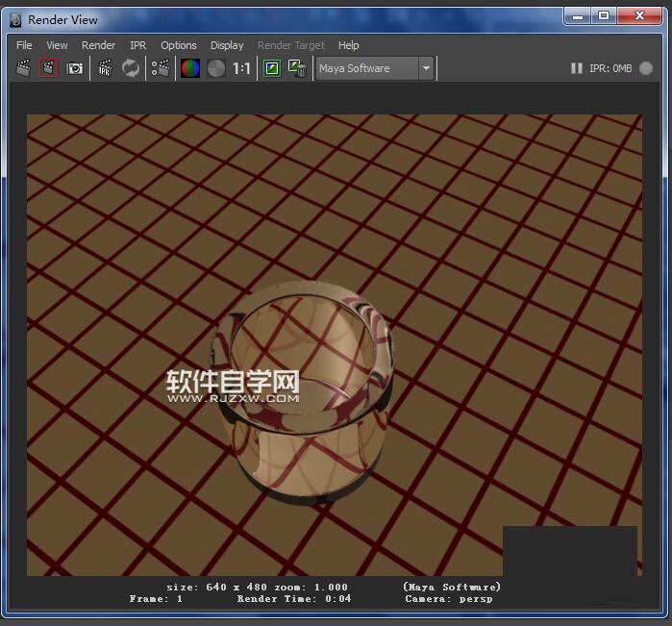
Task: Open the Options menu
Action: click(x=178, y=45)
